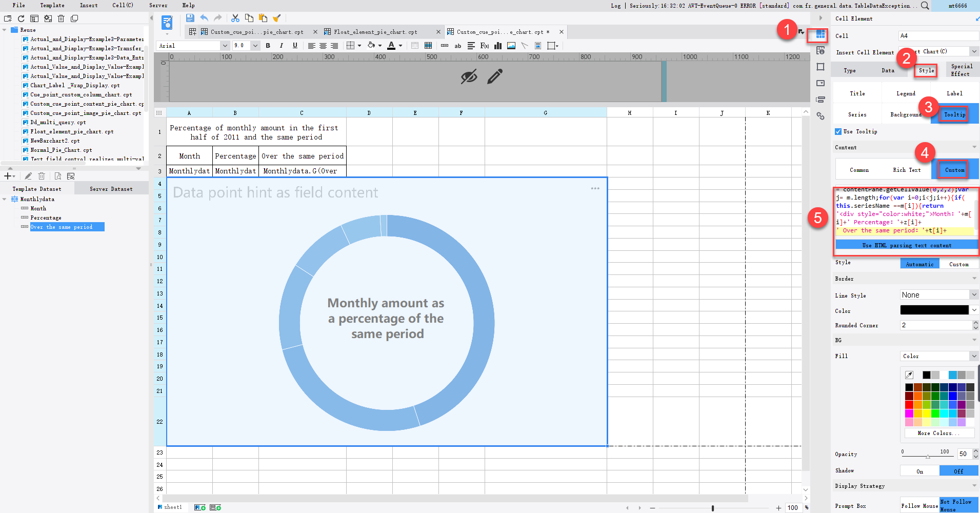Copy using the toolbar copy icon
The height and width of the screenshot is (513, 980).
click(x=249, y=18)
